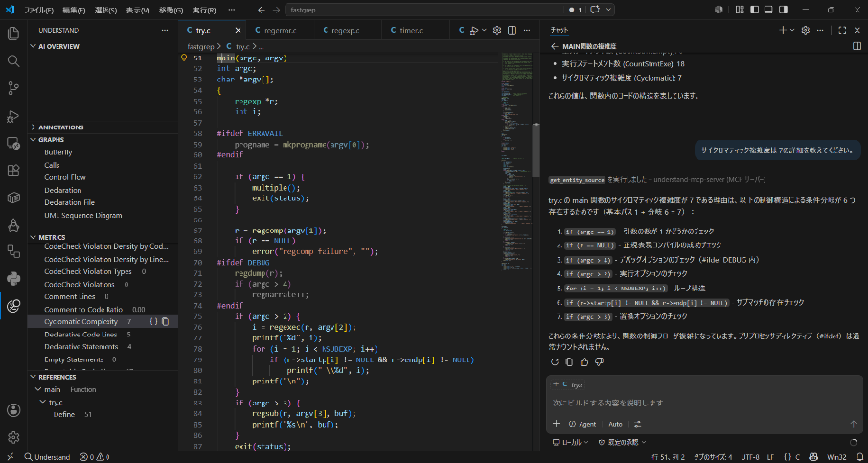Viewport: 868px width, 463px height.
Task: Give thumbs up to chat response
Action: (x=584, y=362)
